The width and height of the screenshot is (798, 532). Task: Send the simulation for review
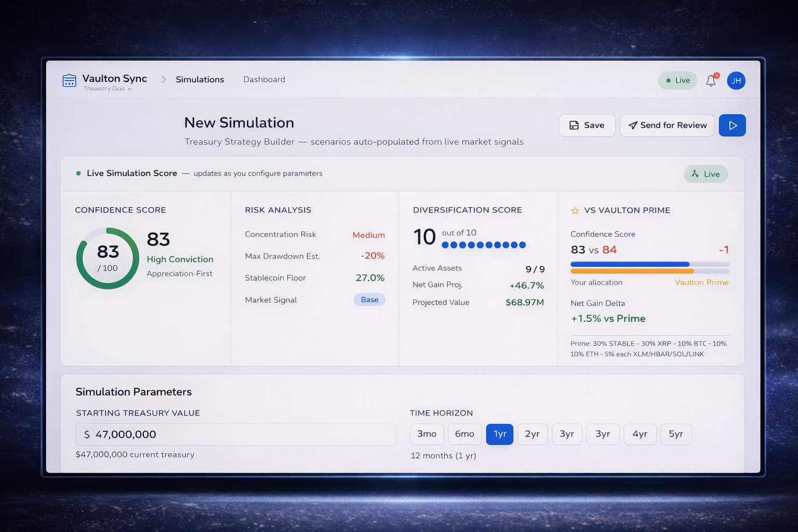pyautogui.click(x=667, y=125)
